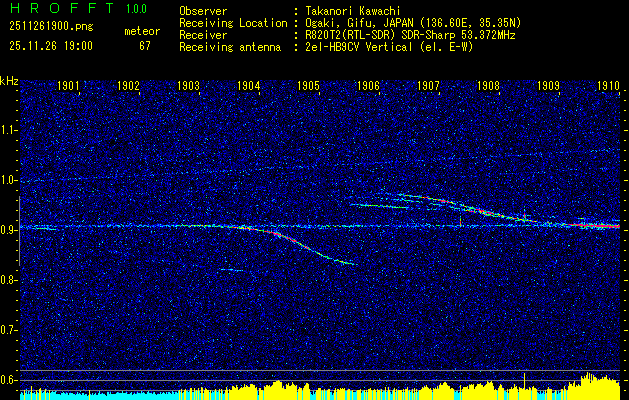Click time marker 1907
629x400 pixels.
tap(428, 85)
